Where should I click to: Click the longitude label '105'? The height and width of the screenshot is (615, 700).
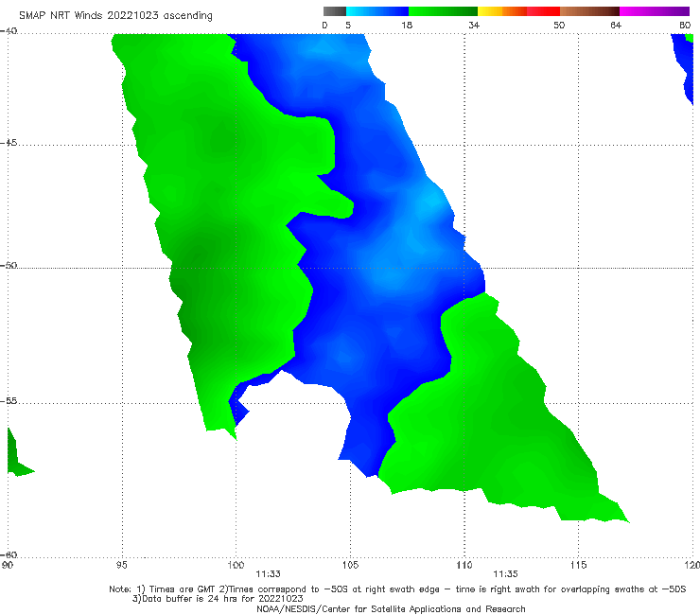(x=350, y=566)
